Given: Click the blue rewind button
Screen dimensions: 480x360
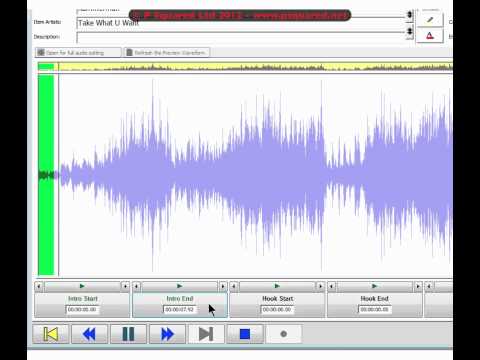Looking at the screenshot, I should [89, 334].
